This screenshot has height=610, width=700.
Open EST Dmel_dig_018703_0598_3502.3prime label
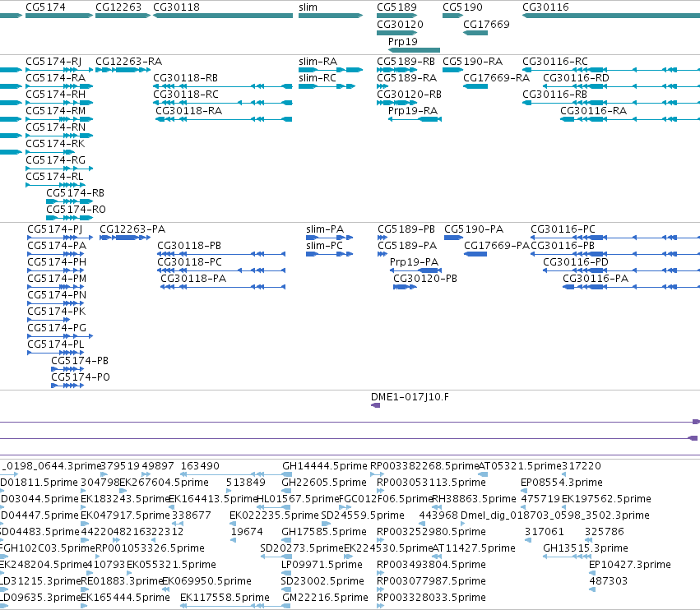555,515
